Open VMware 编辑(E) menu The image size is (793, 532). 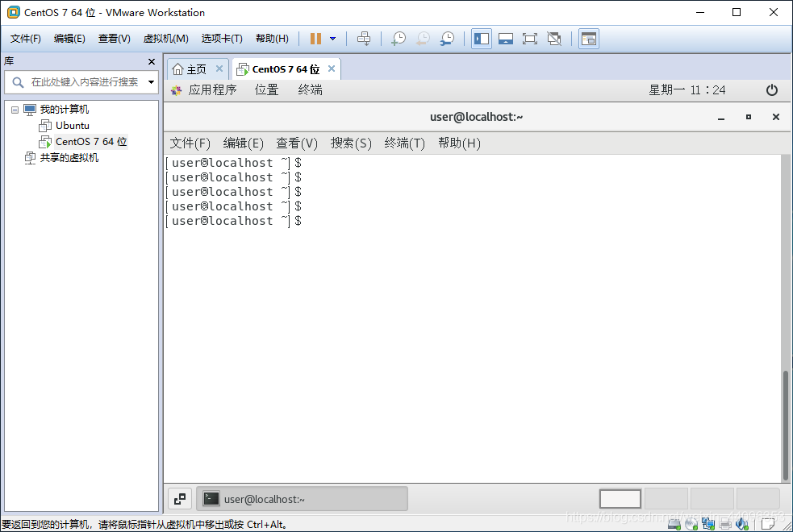click(69, 39)
